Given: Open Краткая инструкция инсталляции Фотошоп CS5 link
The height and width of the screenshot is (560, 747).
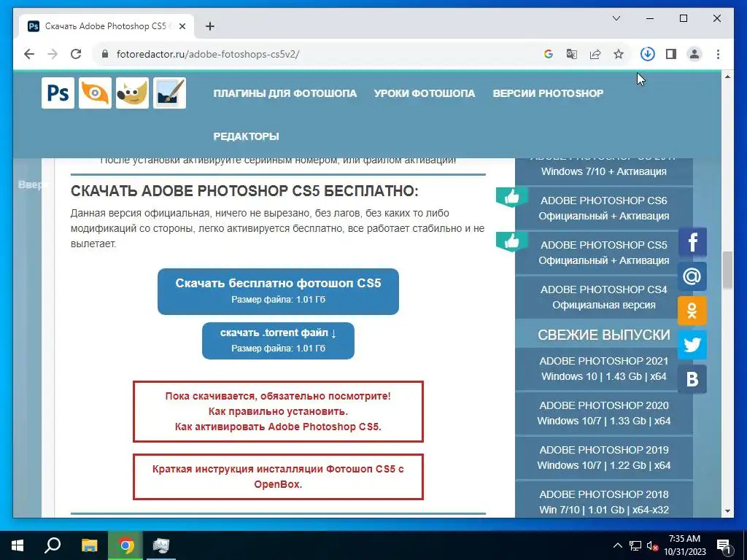Looking at the screenshot, I should 278,477.
